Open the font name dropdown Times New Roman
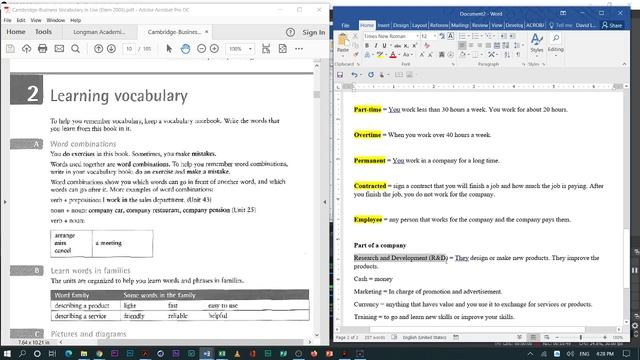 417,36
